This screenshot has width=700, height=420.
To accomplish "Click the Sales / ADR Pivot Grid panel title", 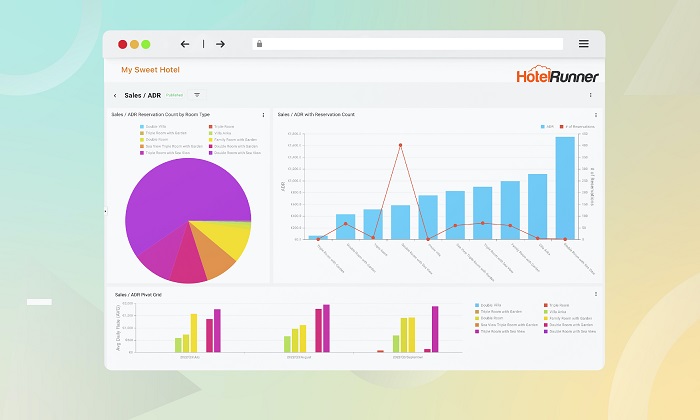I will pyautogui.click(x=138, y=295).
